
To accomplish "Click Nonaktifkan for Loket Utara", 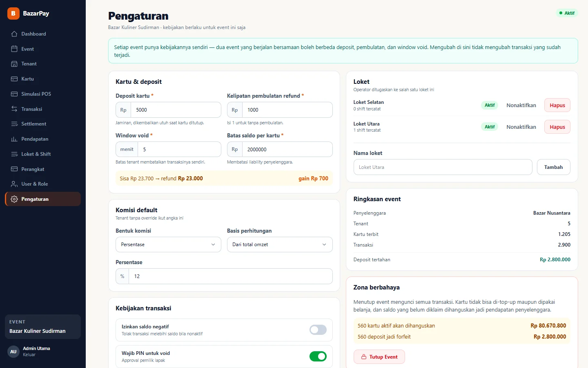I will click(521, 127).
